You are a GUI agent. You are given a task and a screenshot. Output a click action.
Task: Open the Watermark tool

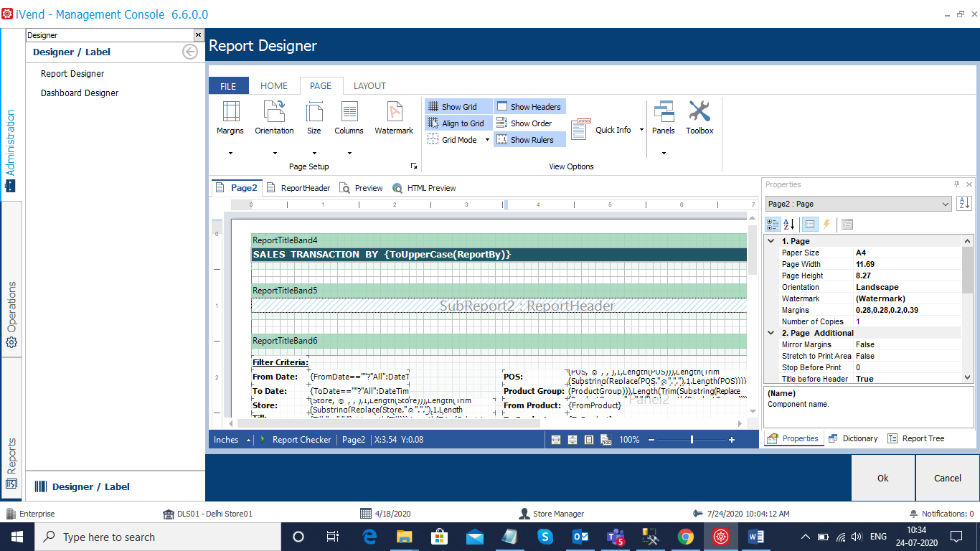394,112
